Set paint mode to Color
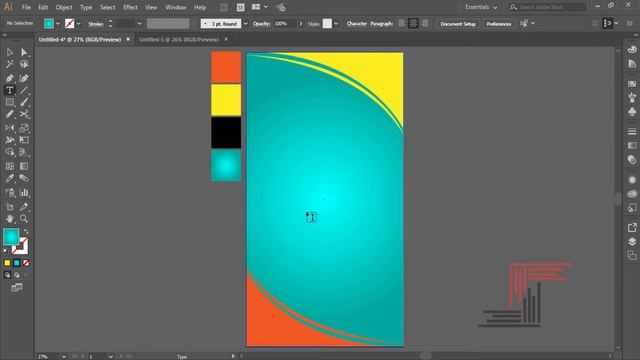 (x=7, y=263)
